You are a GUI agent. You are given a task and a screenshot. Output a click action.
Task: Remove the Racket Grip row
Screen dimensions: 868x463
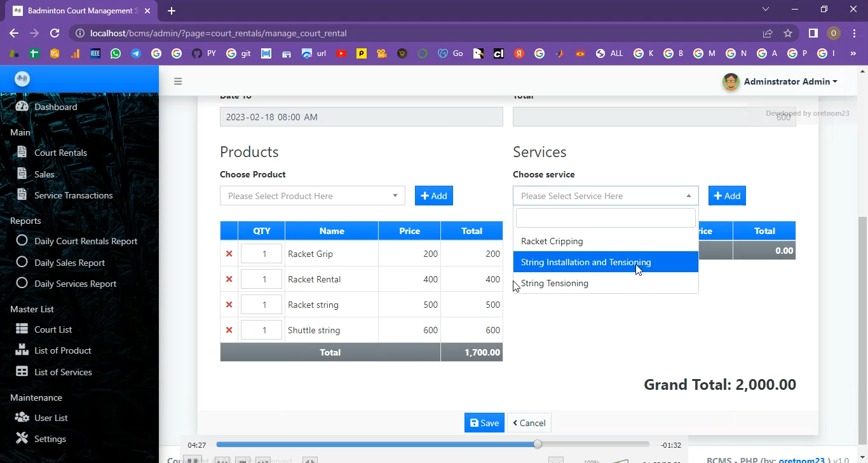(229, 254)
